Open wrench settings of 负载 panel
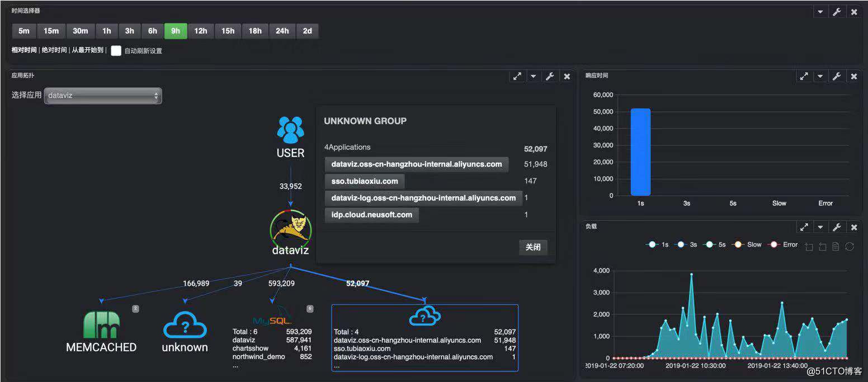The width and height of the screenshot is (868, 382). point(837,227)
